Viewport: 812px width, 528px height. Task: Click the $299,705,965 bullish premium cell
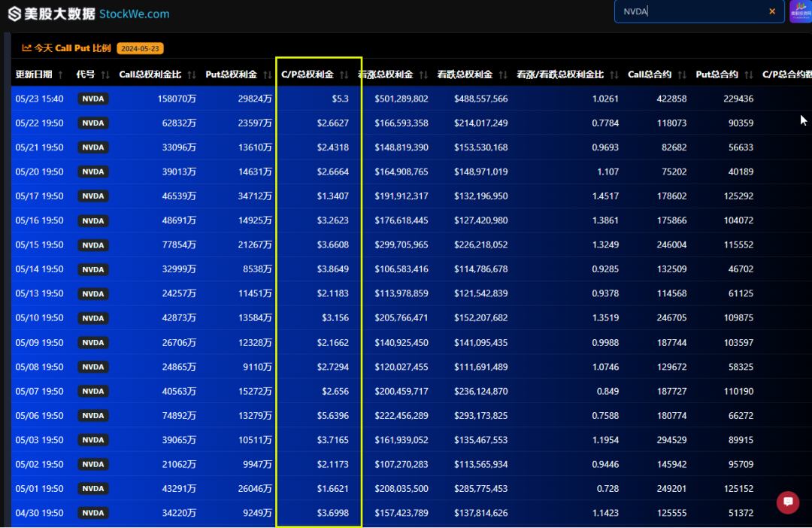click(x=401, y=244)
